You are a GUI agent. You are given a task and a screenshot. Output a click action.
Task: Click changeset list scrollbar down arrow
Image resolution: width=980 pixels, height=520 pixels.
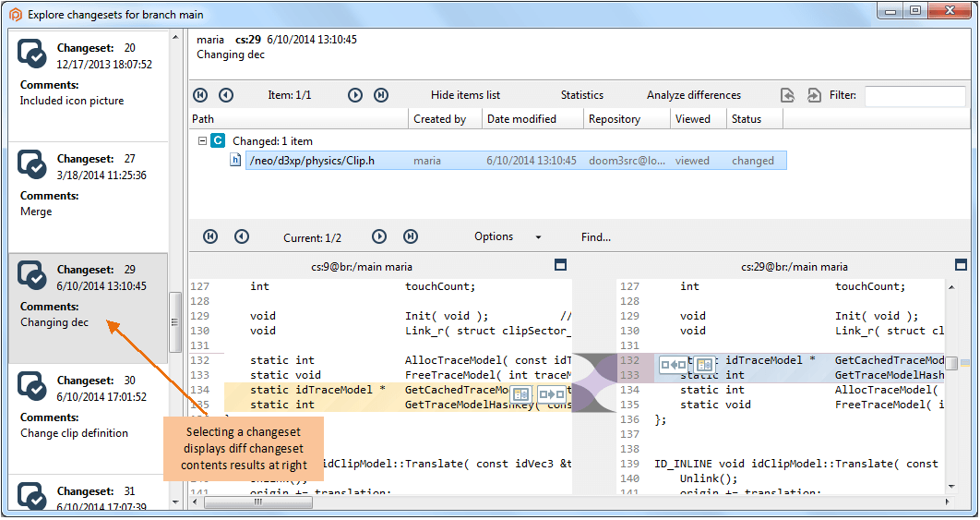[x=175, y=502]
